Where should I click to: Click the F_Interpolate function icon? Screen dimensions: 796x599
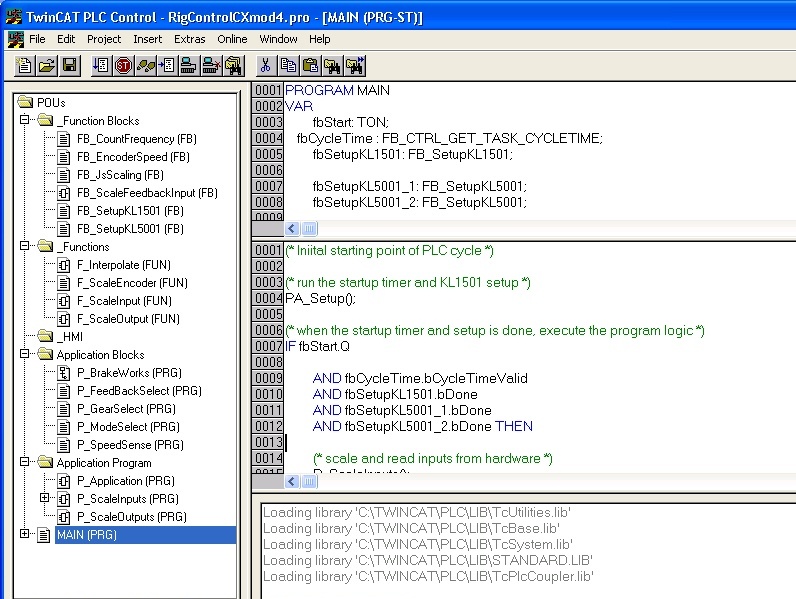pyautogui.click(x=63, y=265)
